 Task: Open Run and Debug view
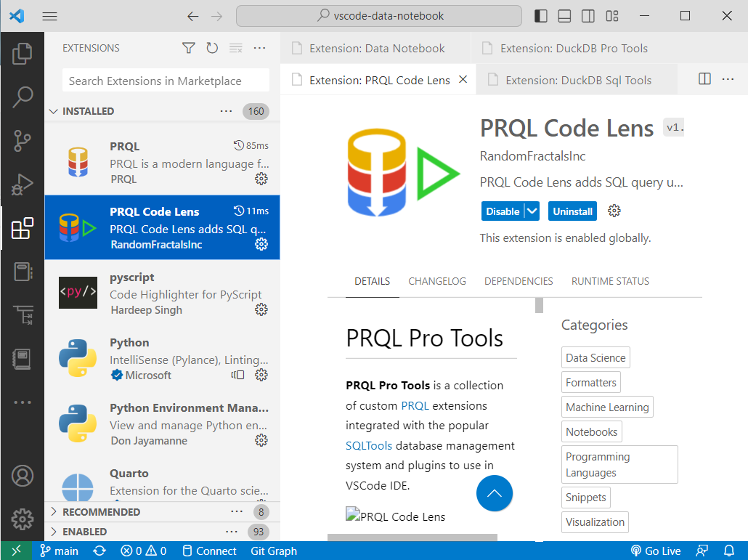click(x=22, y=184)
